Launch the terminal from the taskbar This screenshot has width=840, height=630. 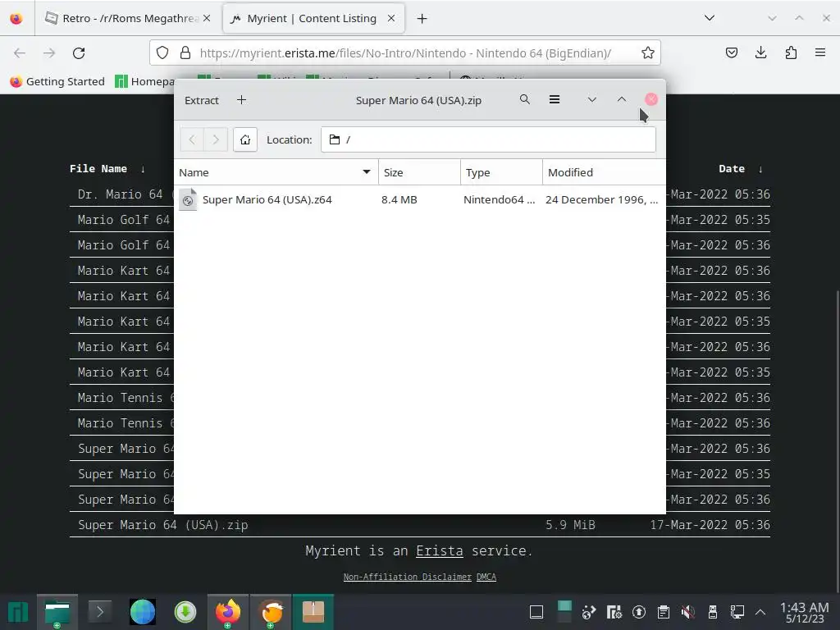pyautogui.click(x=99, y=612)
